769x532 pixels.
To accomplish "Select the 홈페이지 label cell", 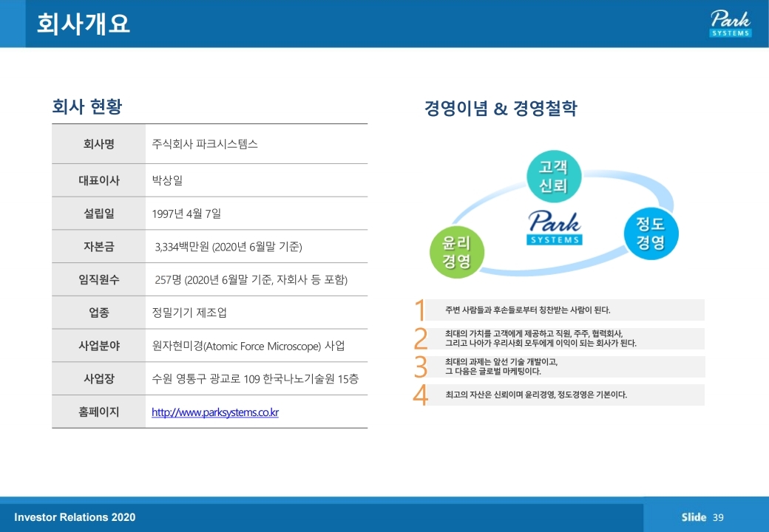I will (x=98, y=412).
